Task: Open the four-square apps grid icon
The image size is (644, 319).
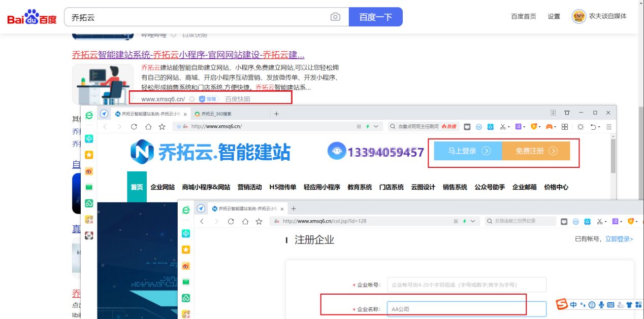Action: point(565,127)
